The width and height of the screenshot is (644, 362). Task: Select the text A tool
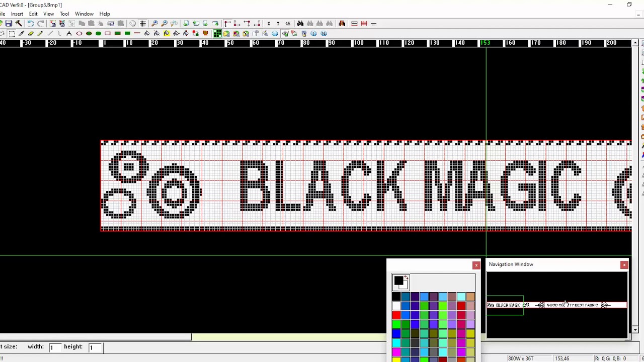pos(69,34)
